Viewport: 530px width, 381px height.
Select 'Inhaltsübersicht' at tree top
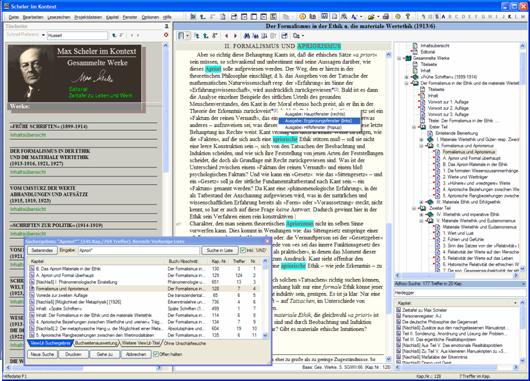click(x=435, y=46)
